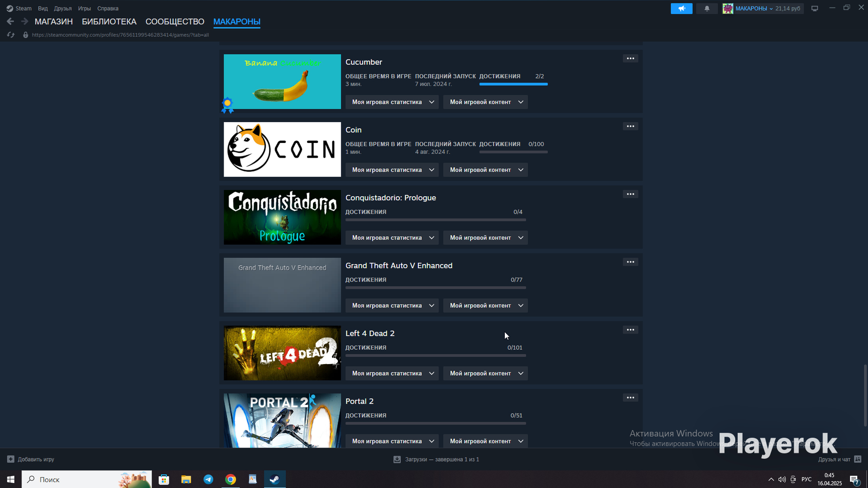Open the Вид menu

(x=43, y=8)
